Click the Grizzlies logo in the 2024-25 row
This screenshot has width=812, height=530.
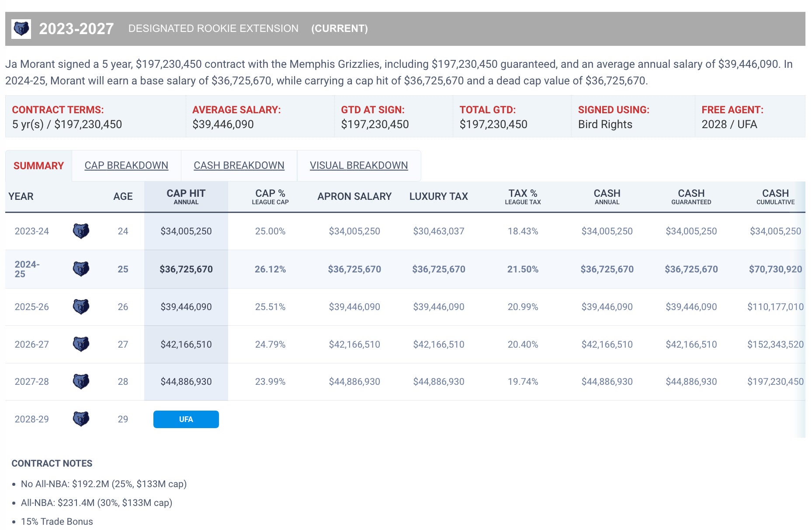[81, 269]
